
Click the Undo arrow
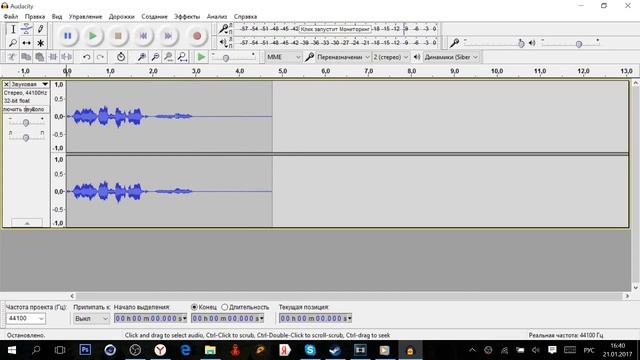[87, 57]
